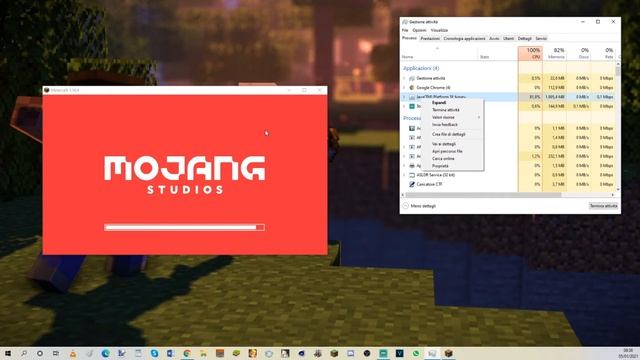
Task: Click Task Manager horizontal scrollbar
Action: coord(483,195)
